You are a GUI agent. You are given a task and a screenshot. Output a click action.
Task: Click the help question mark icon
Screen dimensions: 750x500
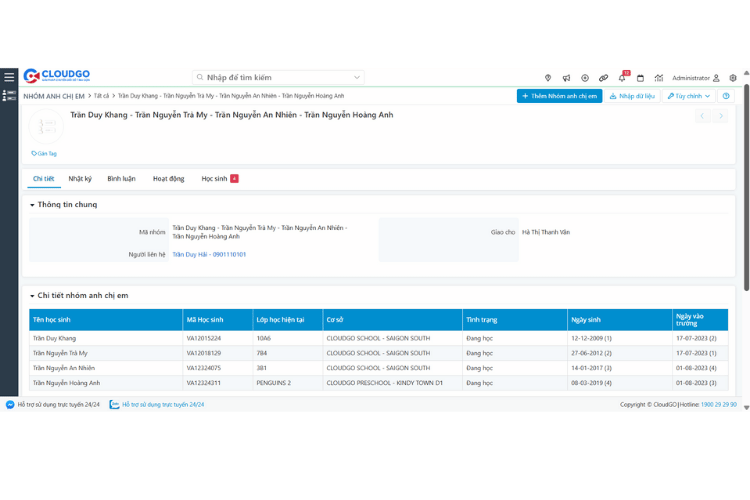click(726, 96)
